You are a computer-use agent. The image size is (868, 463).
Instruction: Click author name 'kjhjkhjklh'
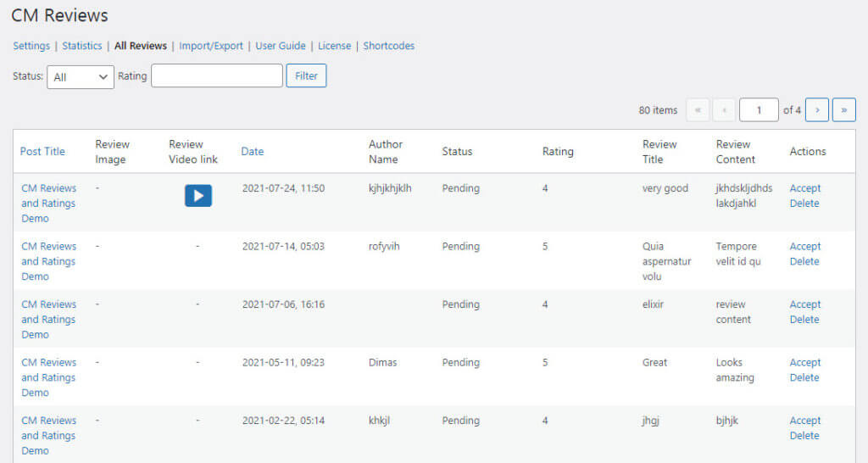390,188
